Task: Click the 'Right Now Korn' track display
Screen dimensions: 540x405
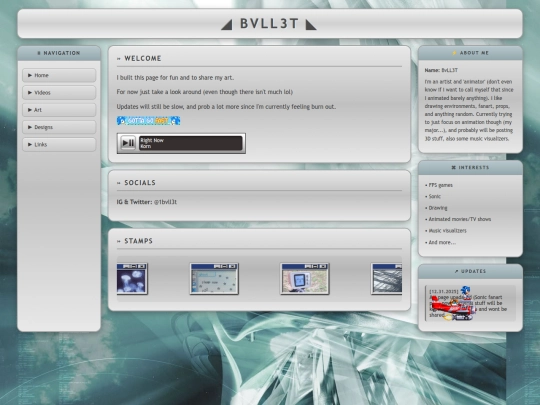Action: coord(190,143)
